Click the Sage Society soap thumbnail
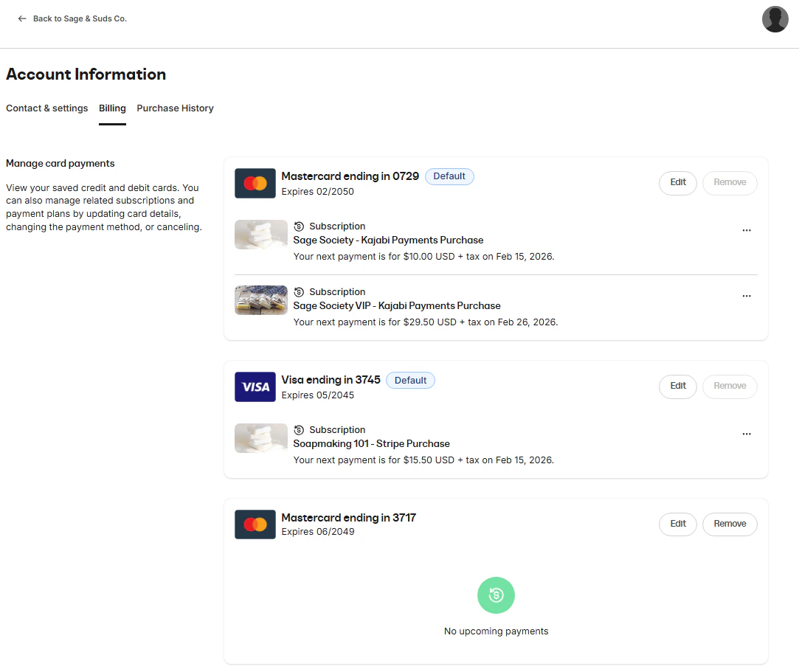This screenshot has height=672, width=799. [x=261, y=235]
